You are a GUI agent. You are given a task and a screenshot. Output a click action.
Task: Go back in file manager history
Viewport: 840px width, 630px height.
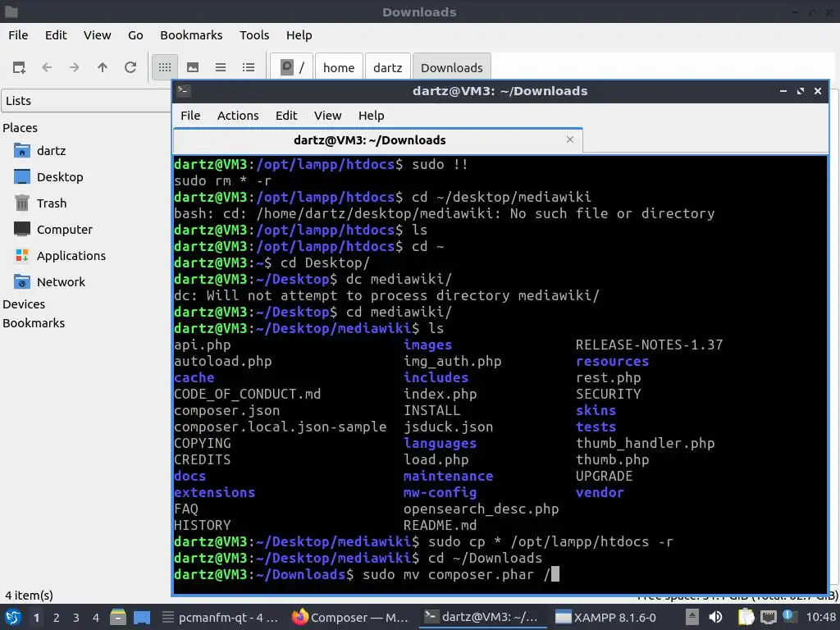[47, 67]
